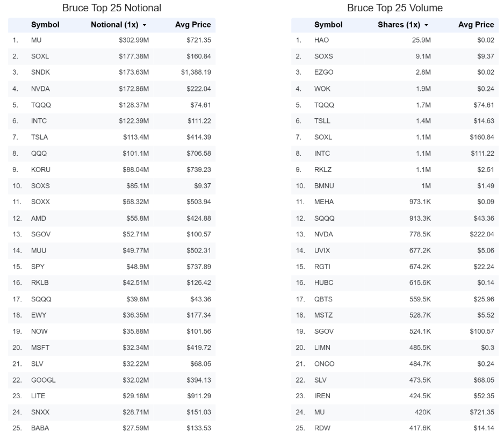Click the Bruce Top 25 Volume title
The image size is (504, 439).
(395, 8)
